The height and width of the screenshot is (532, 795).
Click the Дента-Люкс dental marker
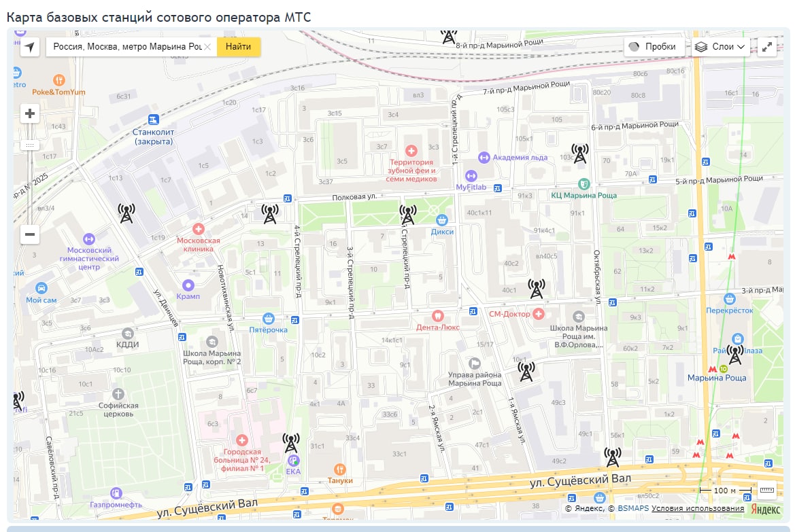coord(437,316)
